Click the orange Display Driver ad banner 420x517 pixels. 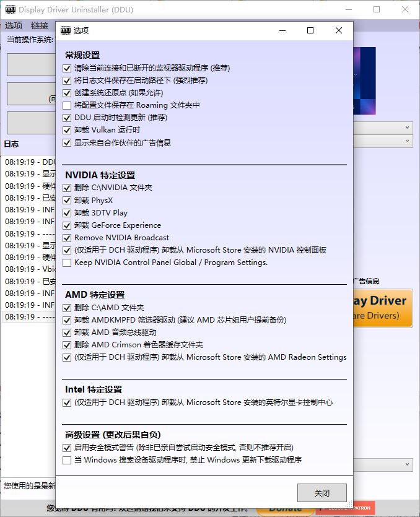[383, 308]
